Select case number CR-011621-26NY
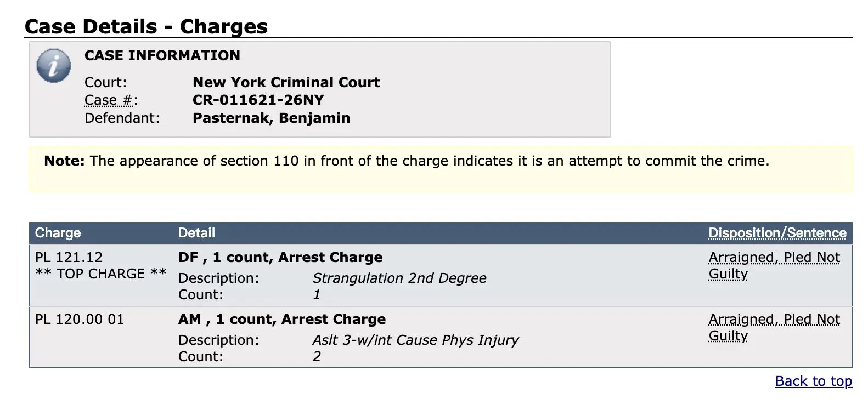Image resolution: width=868 pixels, height=410 pixels. [258, 100]
